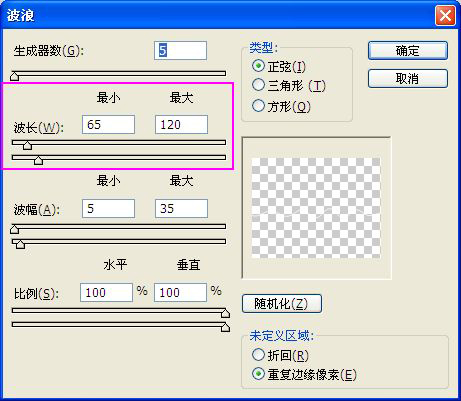This screenshot has width=461, height=401.
Task: Click the wave preview thumbnail
Action: coord(316,208)
